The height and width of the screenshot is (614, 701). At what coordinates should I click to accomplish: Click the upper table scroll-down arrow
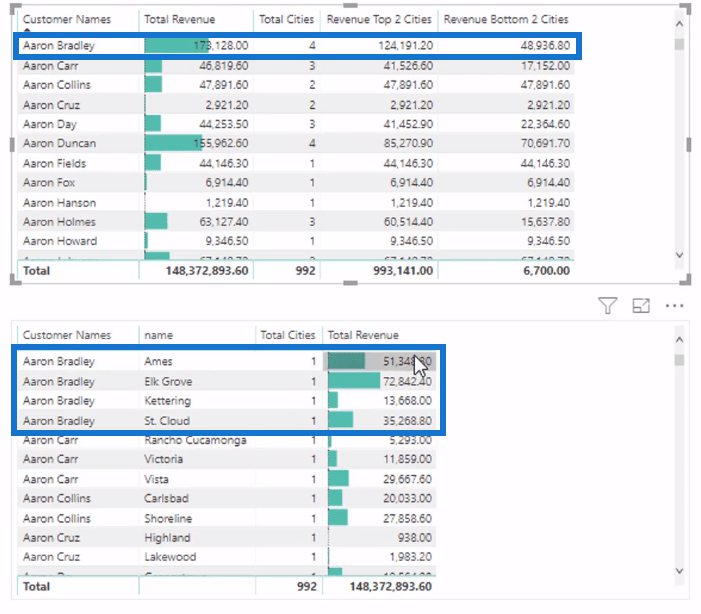679,255
